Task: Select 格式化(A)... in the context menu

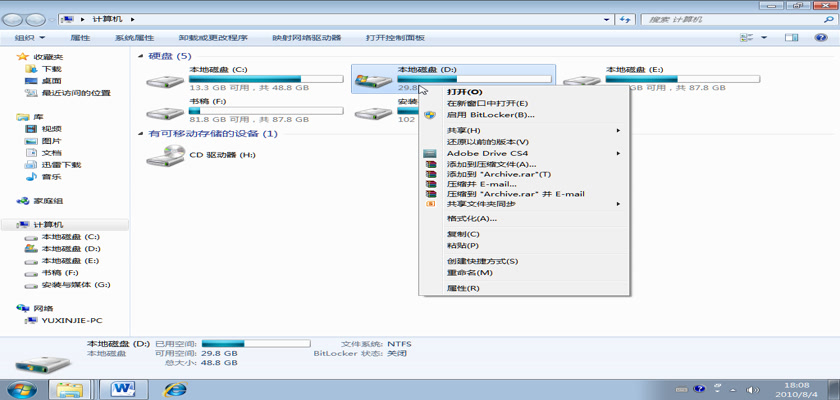Action: (x=471, y=218)
